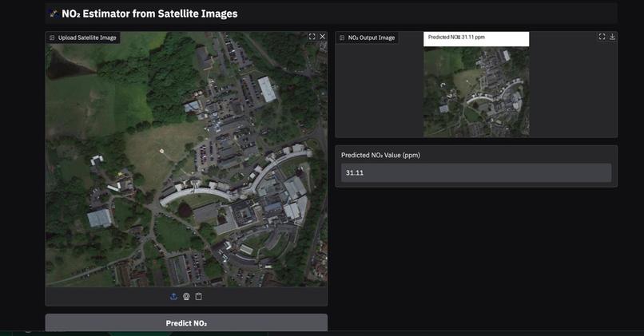This screenshot has width=644, height=336.
Task: Select webcam capture source icon
Action: 186,296
